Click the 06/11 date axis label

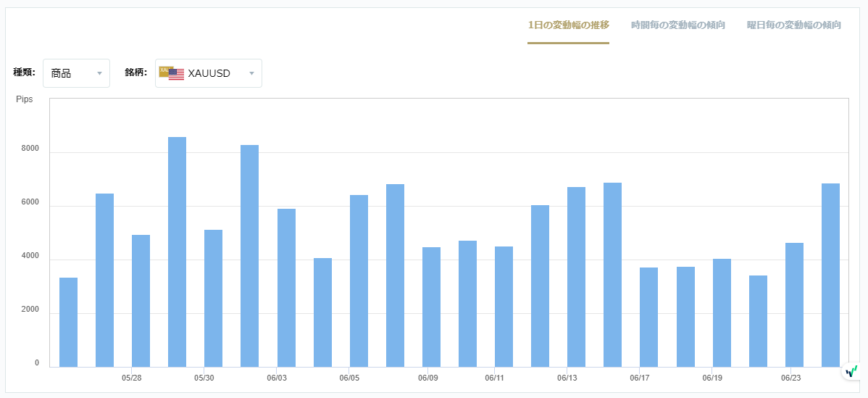[494, 378]
